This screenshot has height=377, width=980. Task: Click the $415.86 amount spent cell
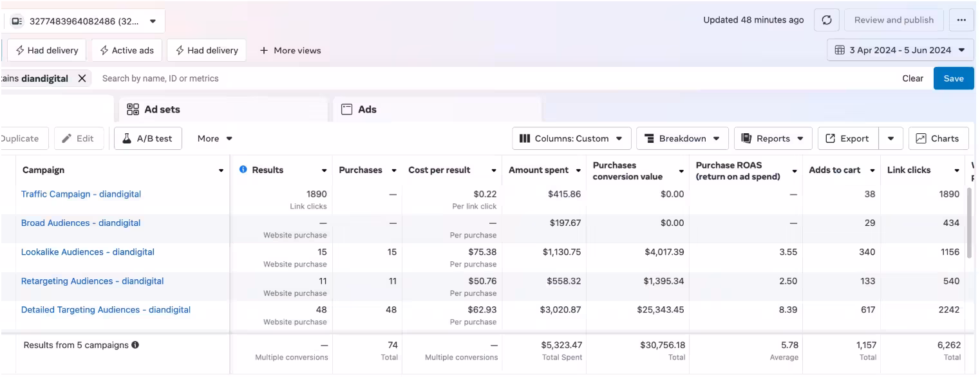pos(565,194)
